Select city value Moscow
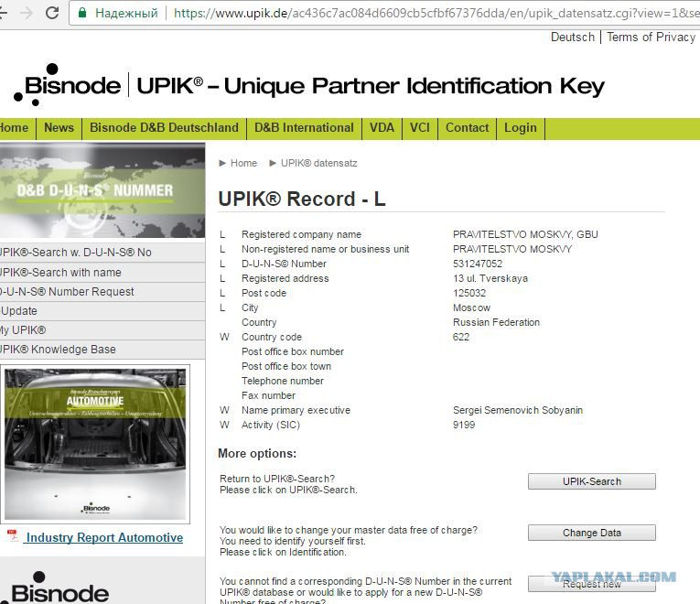The width and height of the screenshot is (700, 604). (x=471, y=307)
